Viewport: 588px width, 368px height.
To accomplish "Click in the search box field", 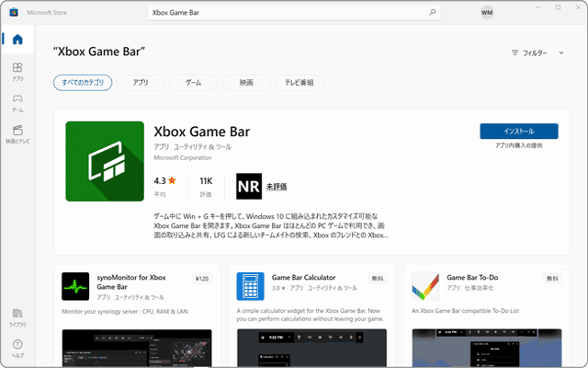I will (x=294, y=12).
